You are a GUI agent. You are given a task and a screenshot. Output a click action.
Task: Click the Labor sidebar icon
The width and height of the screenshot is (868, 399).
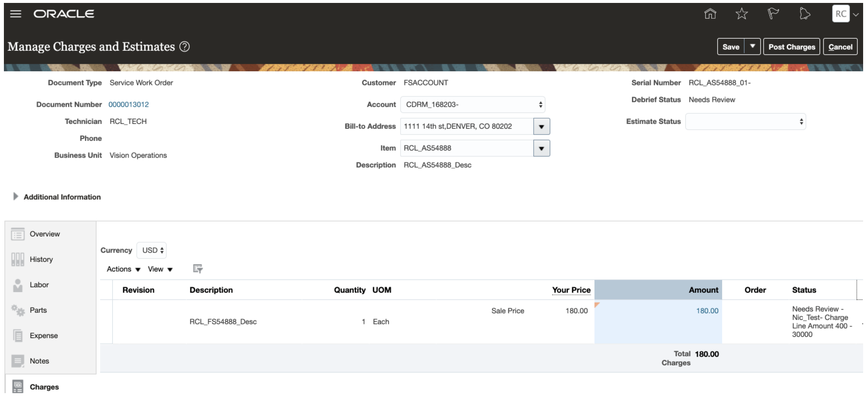(18, 285)
